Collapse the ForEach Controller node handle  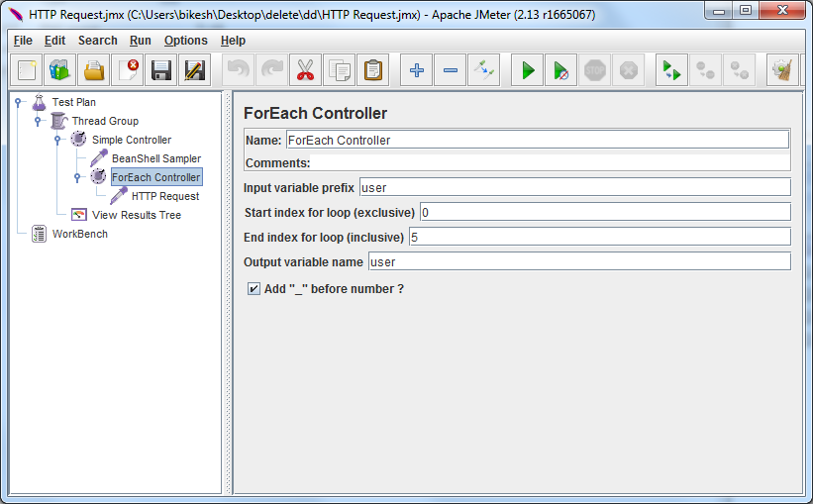(77, 177)
